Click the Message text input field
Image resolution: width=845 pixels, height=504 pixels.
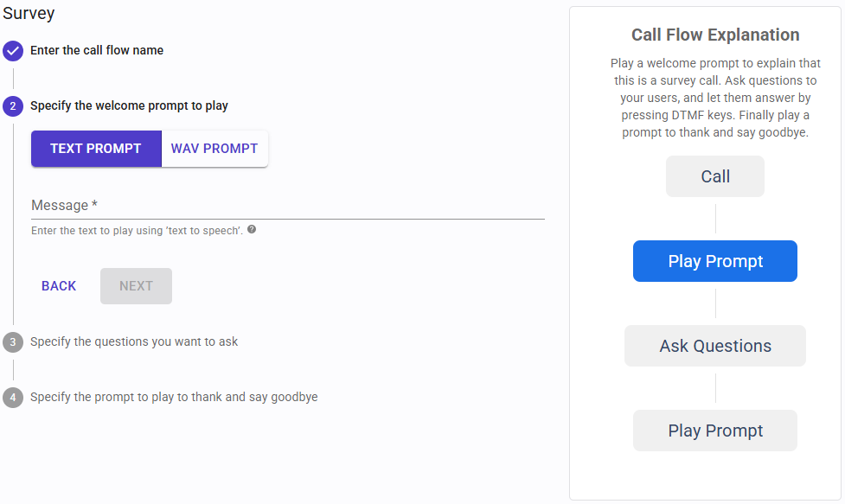[287, 206]
